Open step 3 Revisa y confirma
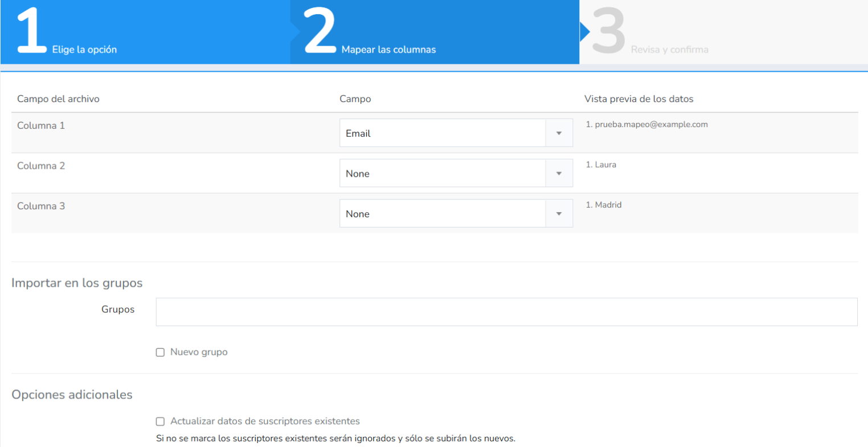Screen dimensions: 868x447 point(670,50)
